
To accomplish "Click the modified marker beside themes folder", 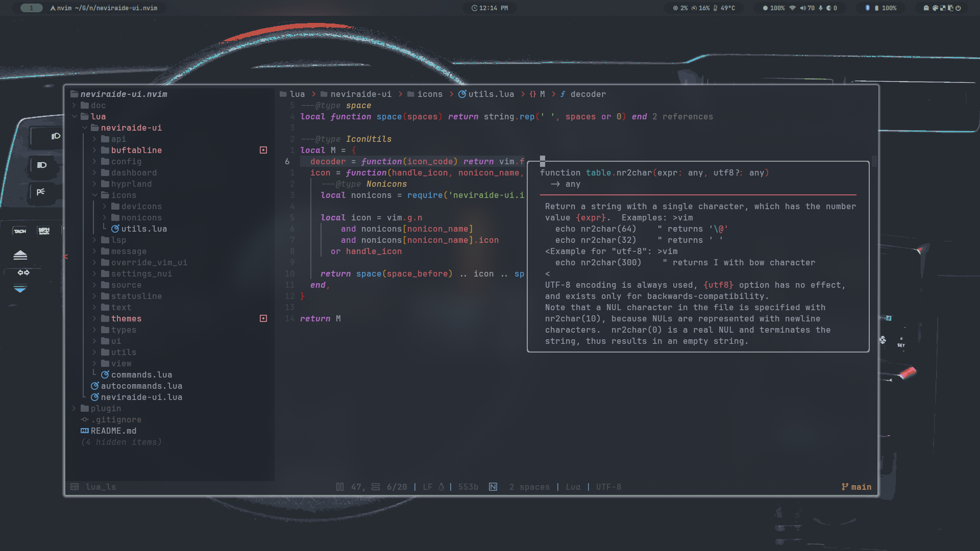I will (x=263, y=318).
